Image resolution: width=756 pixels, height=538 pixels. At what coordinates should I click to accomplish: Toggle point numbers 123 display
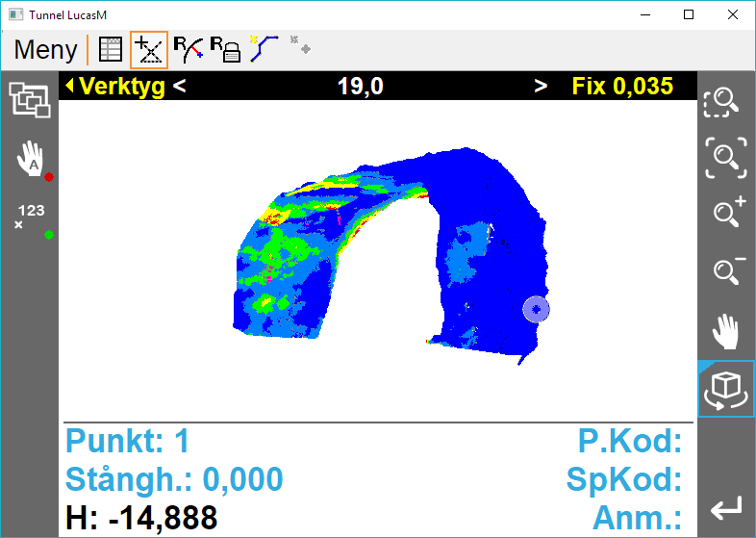(32, 218)
